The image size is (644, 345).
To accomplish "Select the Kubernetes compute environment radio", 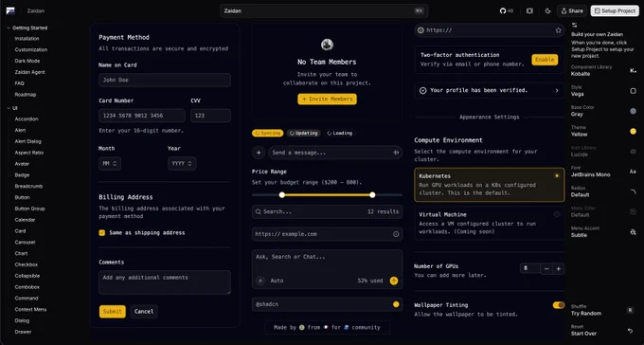I will click(557, 175).
